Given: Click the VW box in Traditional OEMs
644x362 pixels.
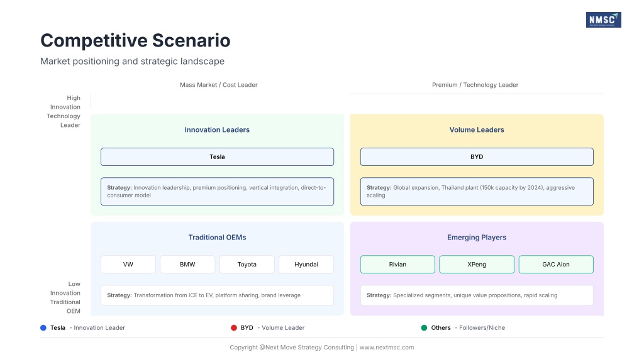Looking at the screenshot, I should coord(128,265).
